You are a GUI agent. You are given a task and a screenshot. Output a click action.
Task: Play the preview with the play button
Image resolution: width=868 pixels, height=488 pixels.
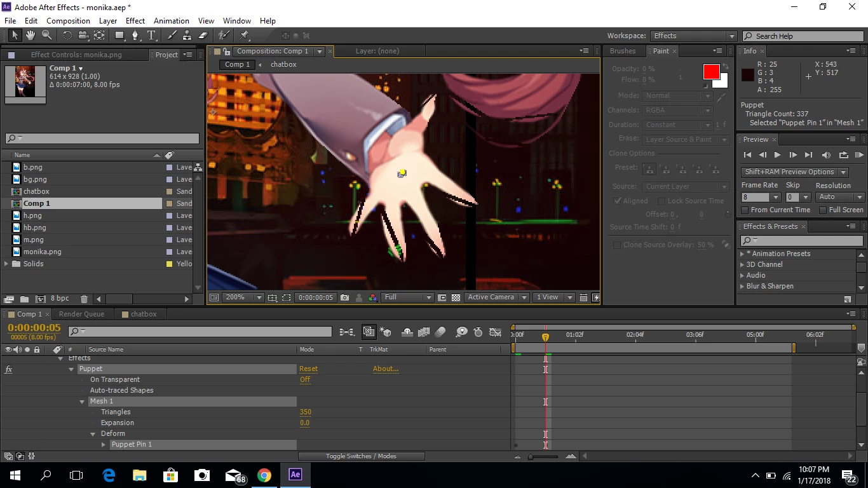click(x=777, y=154)
